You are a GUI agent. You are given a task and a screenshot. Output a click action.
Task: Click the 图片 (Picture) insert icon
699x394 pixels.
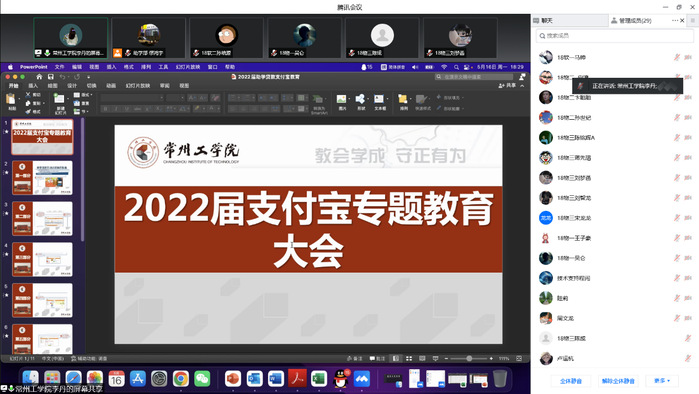tap(341, 99)
